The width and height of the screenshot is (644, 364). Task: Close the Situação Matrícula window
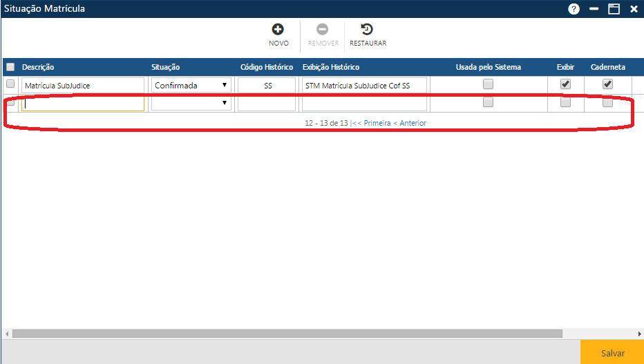(x=633, y=9)
